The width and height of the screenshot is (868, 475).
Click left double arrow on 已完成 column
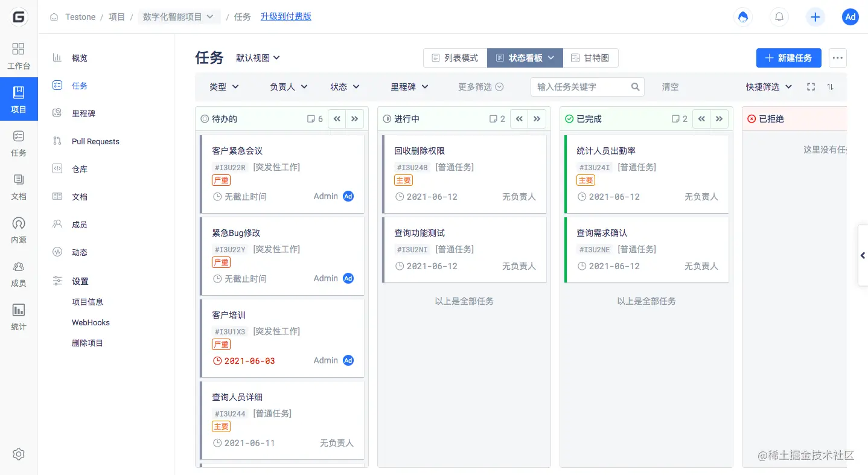click(701, 119)
